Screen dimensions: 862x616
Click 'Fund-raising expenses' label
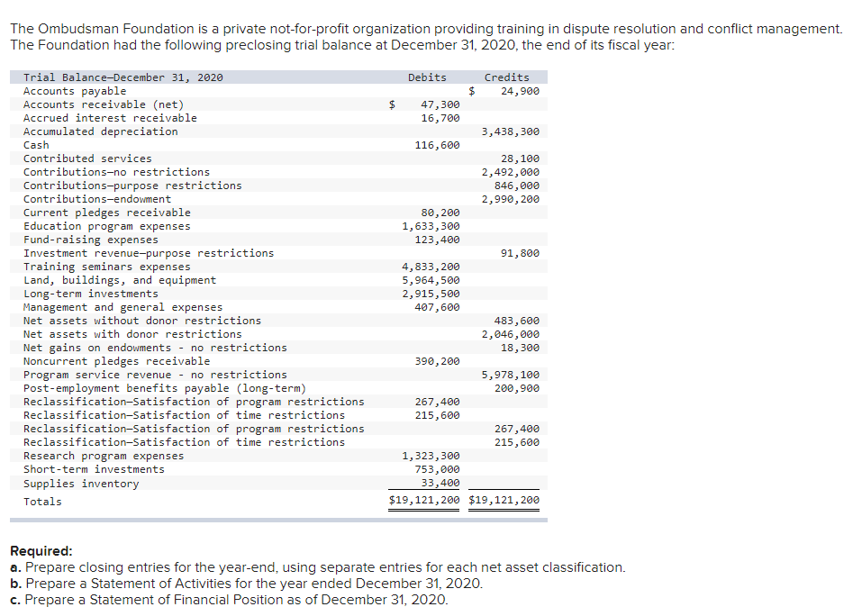click(91, 240)
